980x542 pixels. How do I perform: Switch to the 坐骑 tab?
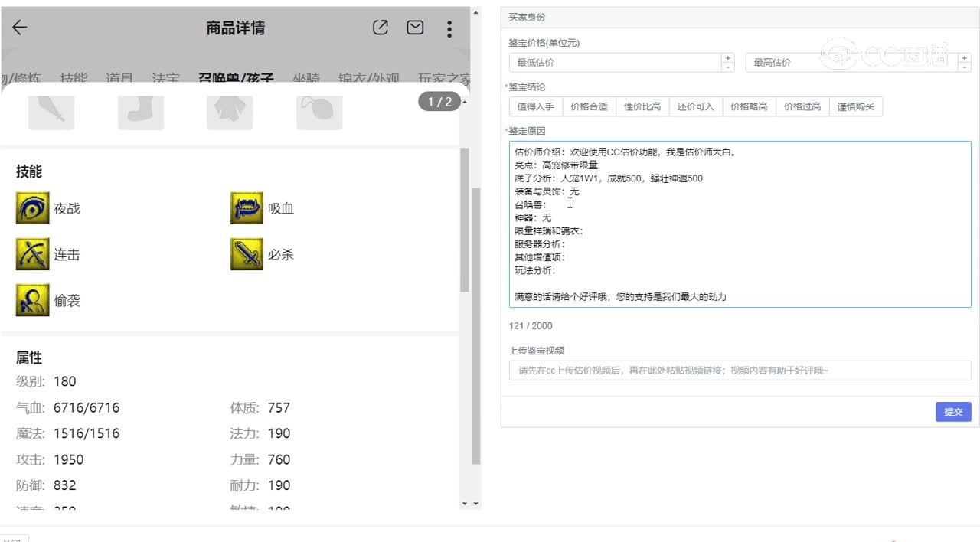pyautogui.click(x=306, y=78)
